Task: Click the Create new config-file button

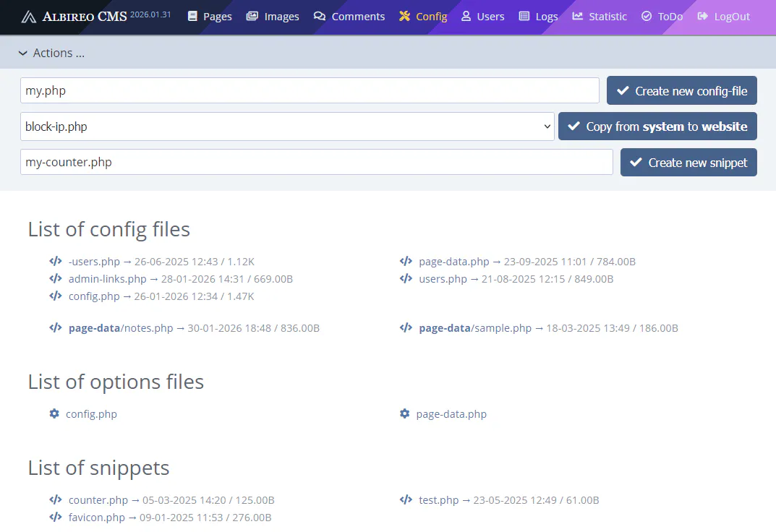Action: click(x=681, y=90)
